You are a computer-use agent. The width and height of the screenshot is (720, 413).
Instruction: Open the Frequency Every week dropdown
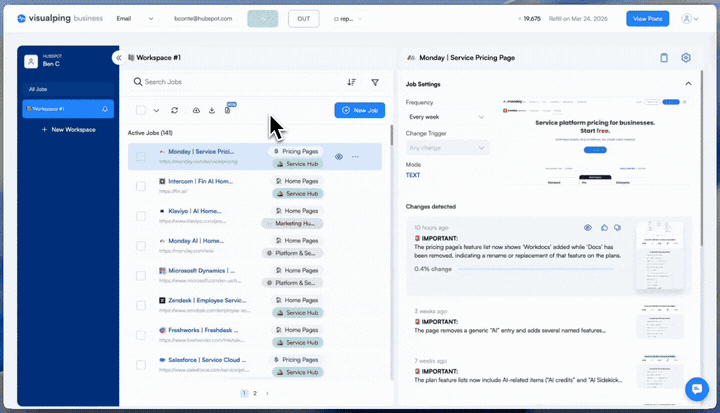[447, 117]
